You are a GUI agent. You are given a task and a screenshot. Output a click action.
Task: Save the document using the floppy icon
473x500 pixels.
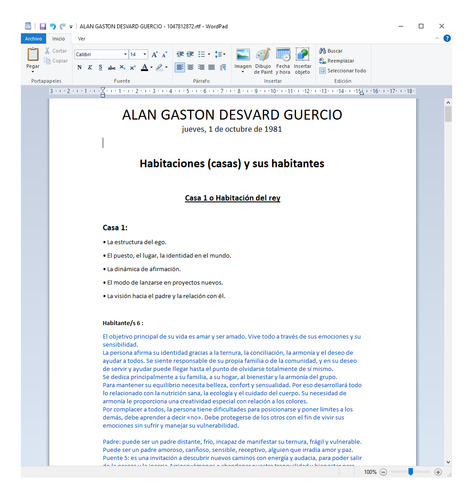point(43,26)
